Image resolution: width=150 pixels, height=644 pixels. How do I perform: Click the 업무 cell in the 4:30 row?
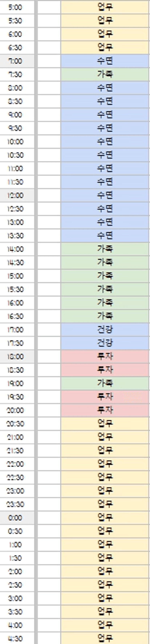pyautogui.click(x=105, y=638)
